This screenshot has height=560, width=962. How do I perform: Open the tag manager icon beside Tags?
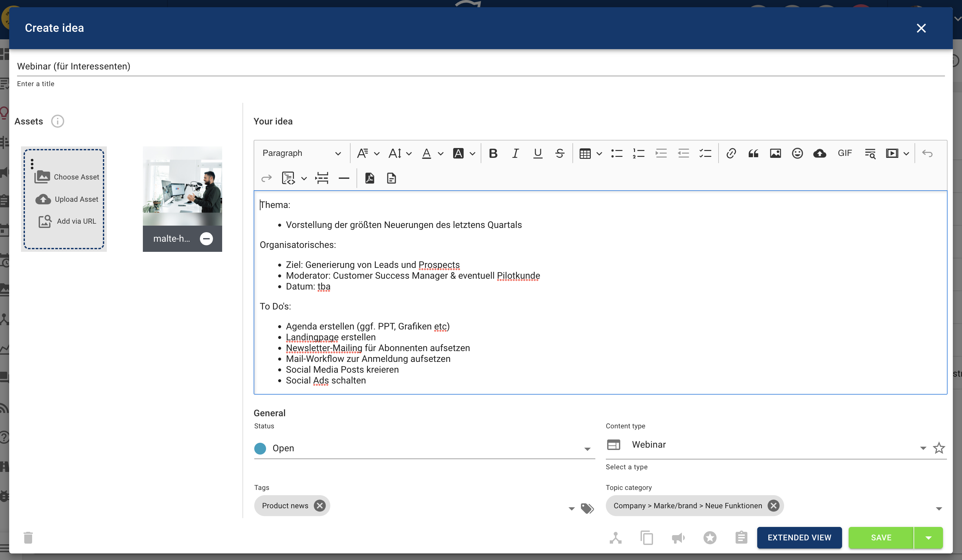(587, 508)
